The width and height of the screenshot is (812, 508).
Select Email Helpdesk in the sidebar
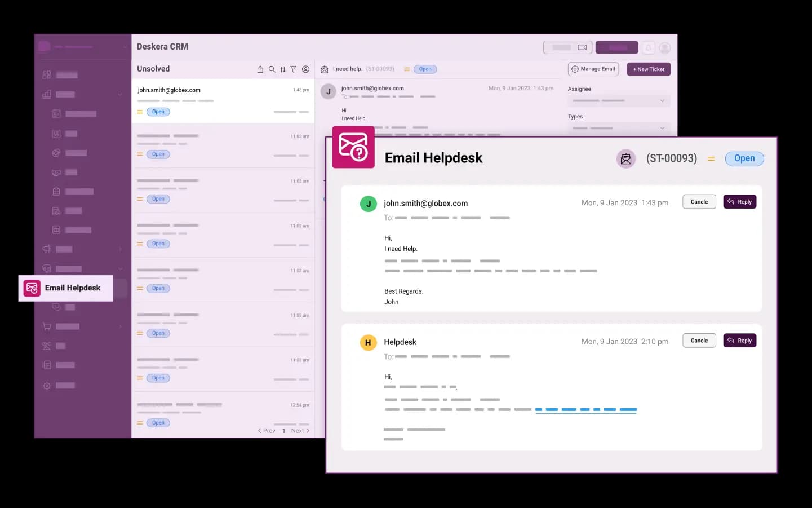[66, 288]
